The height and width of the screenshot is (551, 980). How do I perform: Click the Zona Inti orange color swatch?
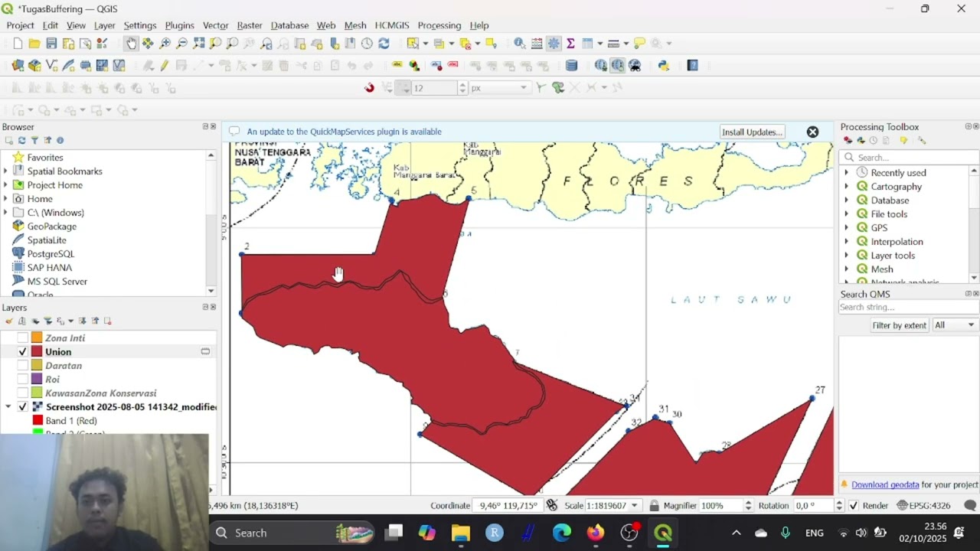37,337
